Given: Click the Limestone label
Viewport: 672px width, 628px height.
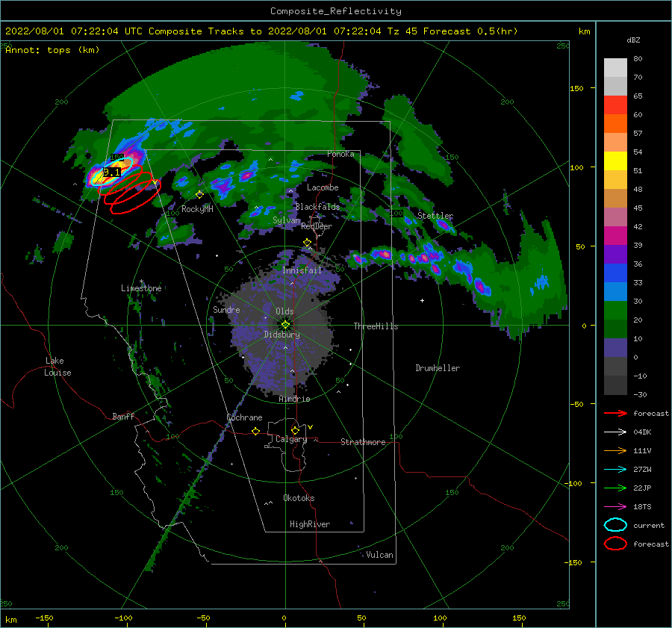Looking at the screenshot, I should [141, 288].
